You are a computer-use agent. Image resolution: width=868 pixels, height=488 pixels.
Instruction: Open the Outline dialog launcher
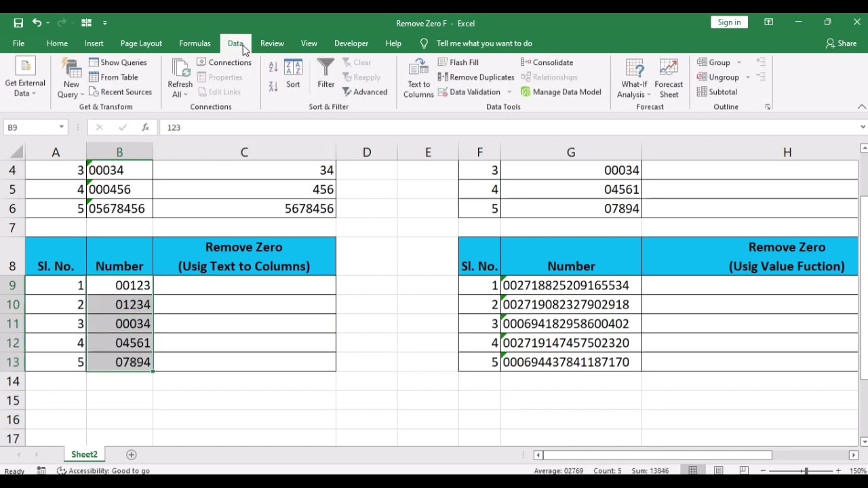pos(768,107)
